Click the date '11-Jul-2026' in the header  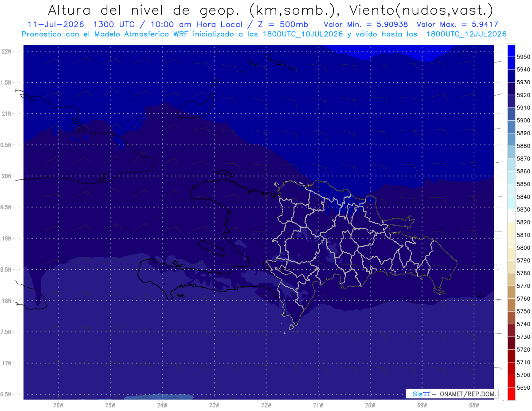coord(55,24)
